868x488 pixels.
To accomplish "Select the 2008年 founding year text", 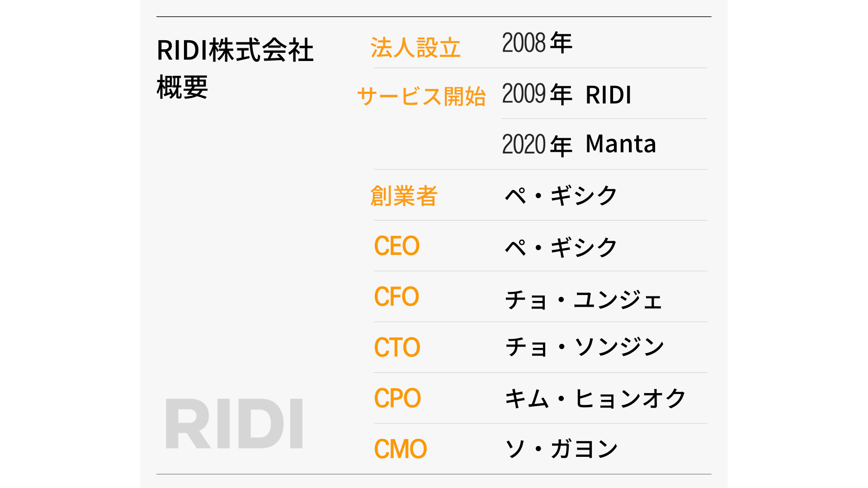I will pyautogui.click(x=537, y=43).
